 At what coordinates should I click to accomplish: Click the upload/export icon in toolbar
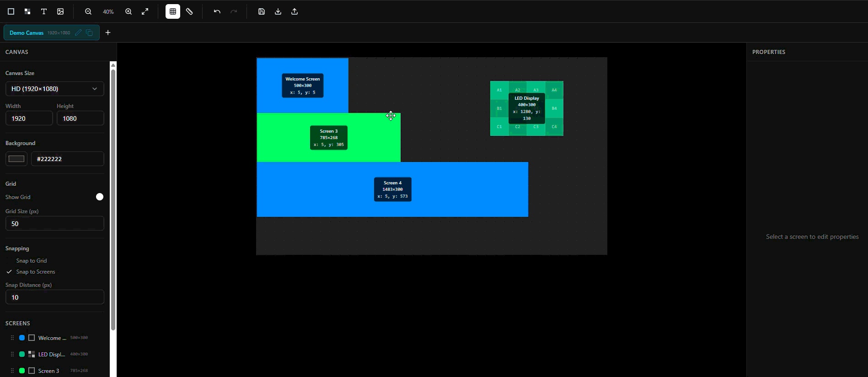pos(295,11)
